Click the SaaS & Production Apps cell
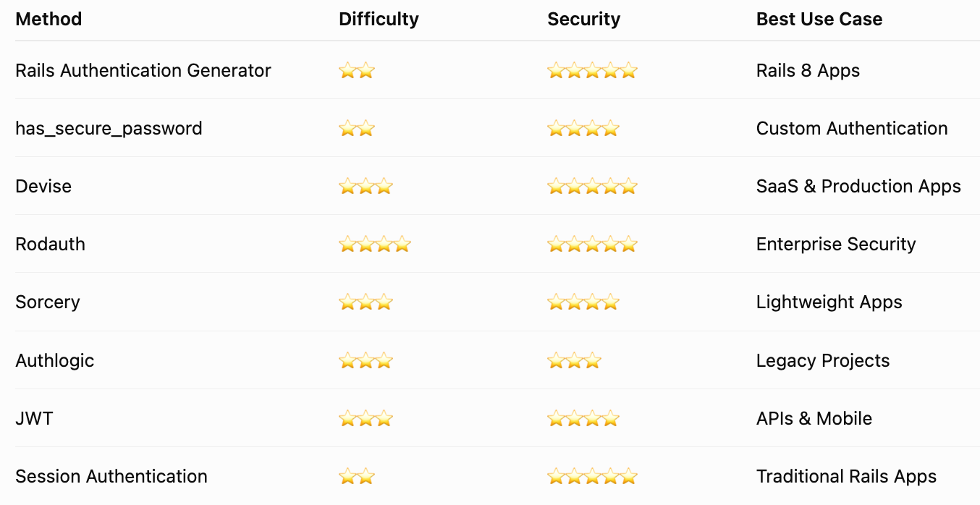Screen dimensions: 980x505 point(858,187)
